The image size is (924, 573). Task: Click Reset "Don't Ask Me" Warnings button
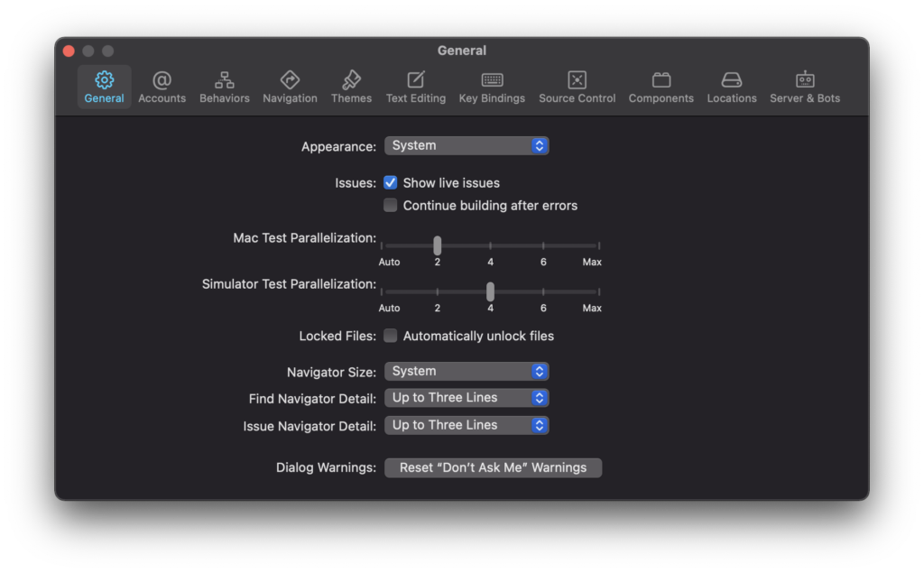(494, 467)
